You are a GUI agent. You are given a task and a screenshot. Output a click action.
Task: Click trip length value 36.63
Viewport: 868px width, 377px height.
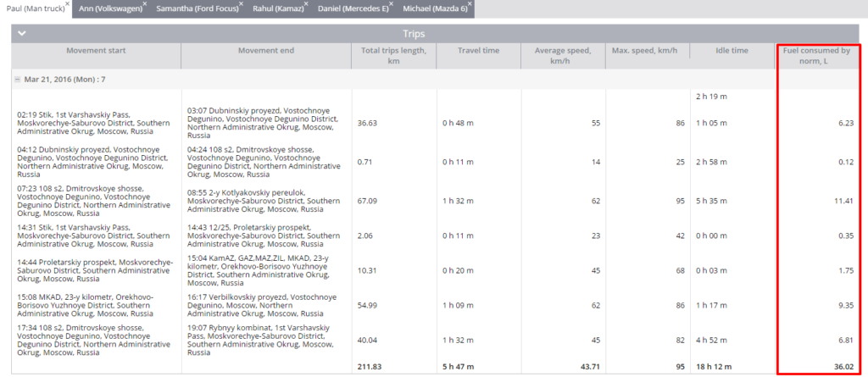[x=368, y=123]
